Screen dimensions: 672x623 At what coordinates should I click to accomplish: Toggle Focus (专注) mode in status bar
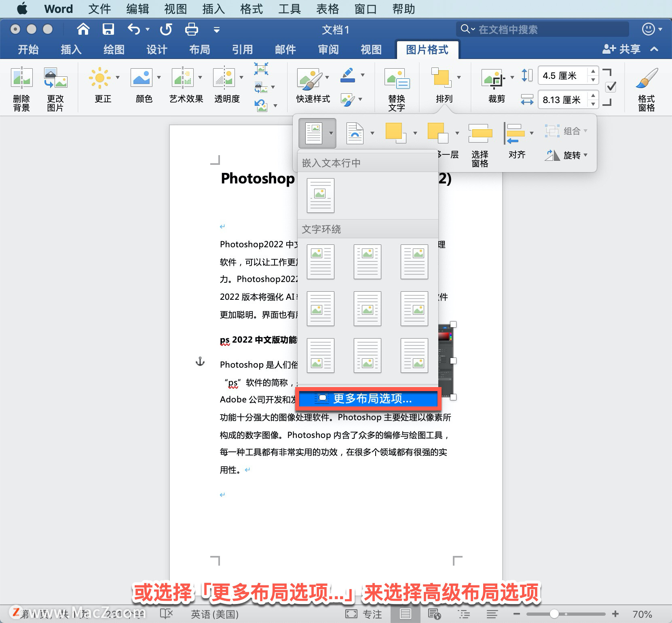tap(364, 614)
